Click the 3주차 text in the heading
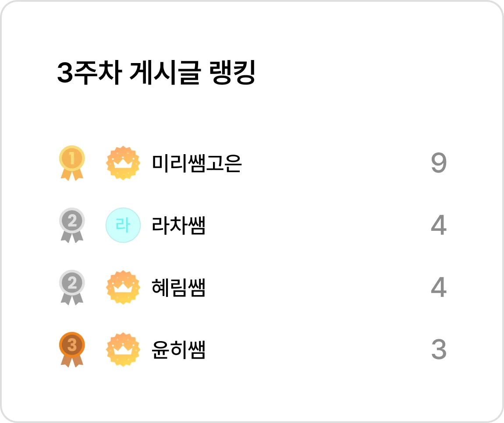This screenshot has width=504, height=423. pos(90,73)
